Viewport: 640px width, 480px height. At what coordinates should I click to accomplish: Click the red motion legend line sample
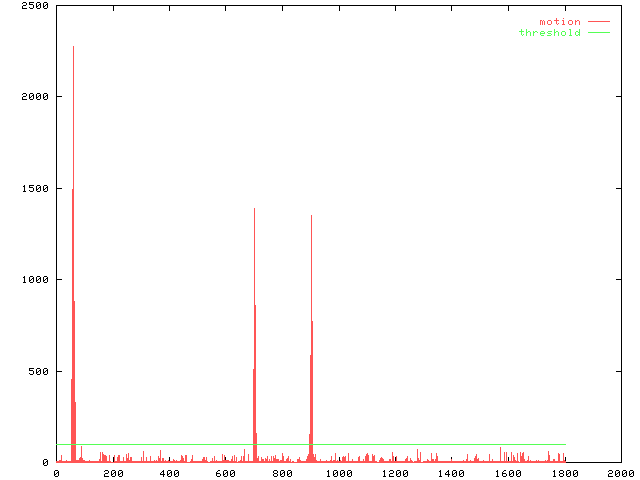(598, 22)
